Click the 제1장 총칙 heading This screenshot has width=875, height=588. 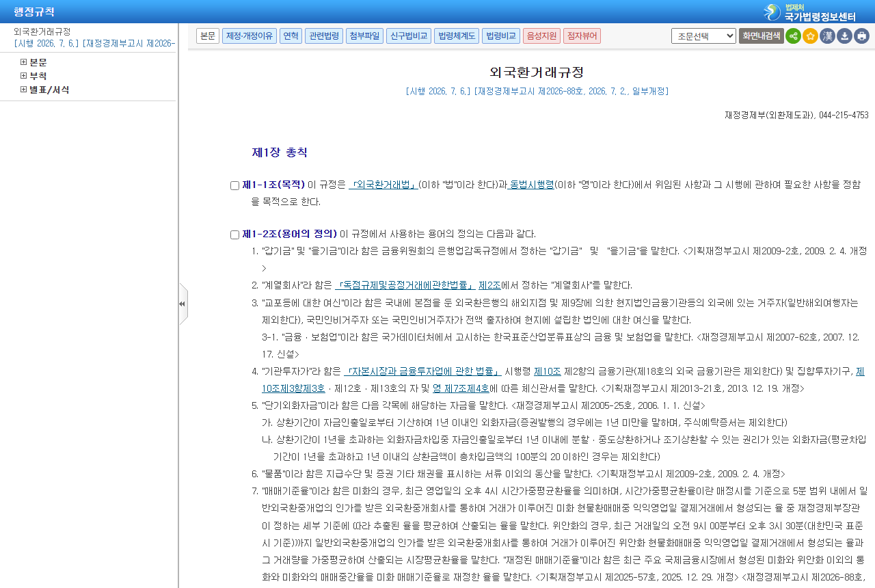[x=280, y=152]
